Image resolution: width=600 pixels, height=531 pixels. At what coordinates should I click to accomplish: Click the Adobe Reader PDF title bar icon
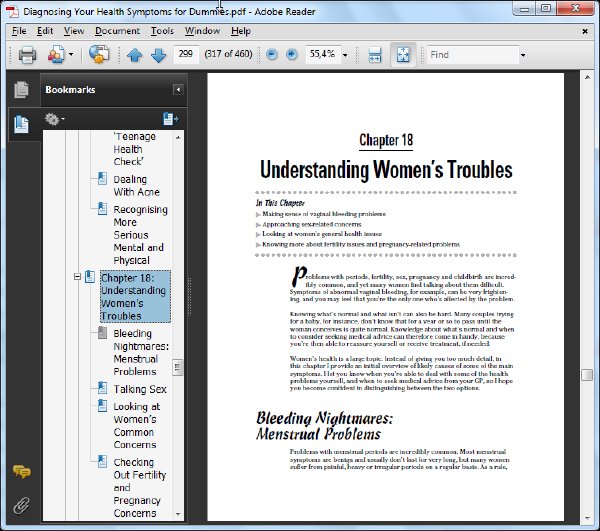[12, 12]
